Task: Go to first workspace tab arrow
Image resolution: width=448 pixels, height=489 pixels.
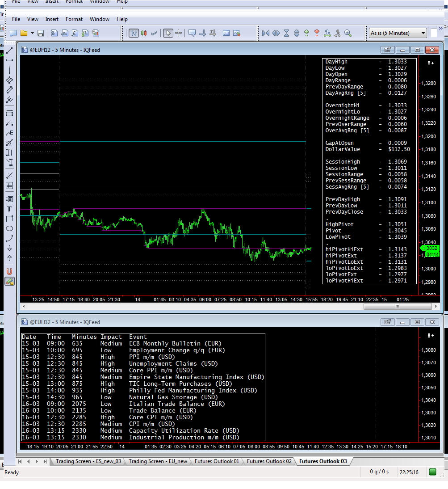Action: tap(20, 461)
